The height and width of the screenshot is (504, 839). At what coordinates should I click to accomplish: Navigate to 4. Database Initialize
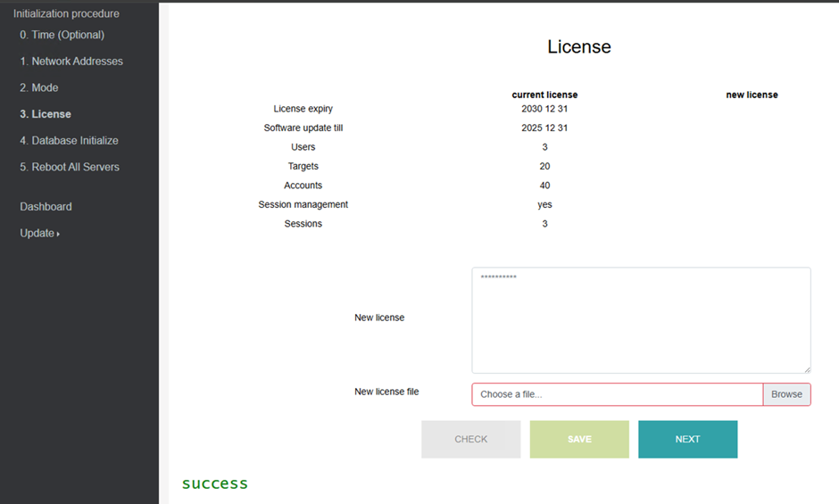tap(69, 141)
